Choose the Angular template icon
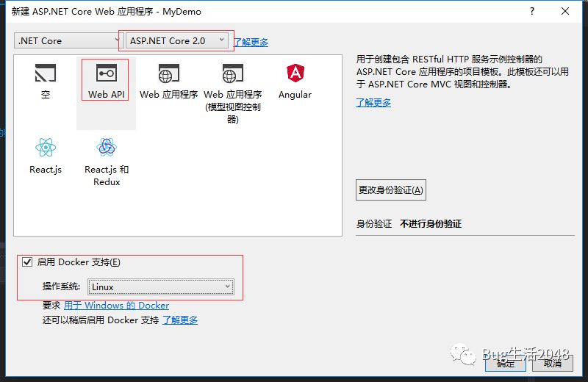Screen dimensions: 588x382 (295, 73)
